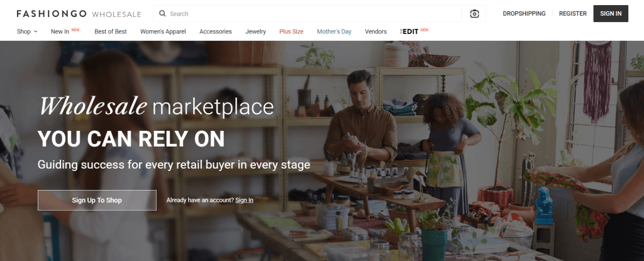Select the Plus Size menu link
The height and width of the screenshot is (261, 644).
(291, 31)
